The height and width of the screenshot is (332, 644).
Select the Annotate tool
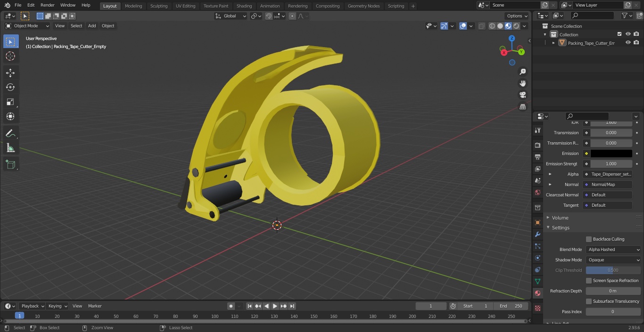(10, 133)
